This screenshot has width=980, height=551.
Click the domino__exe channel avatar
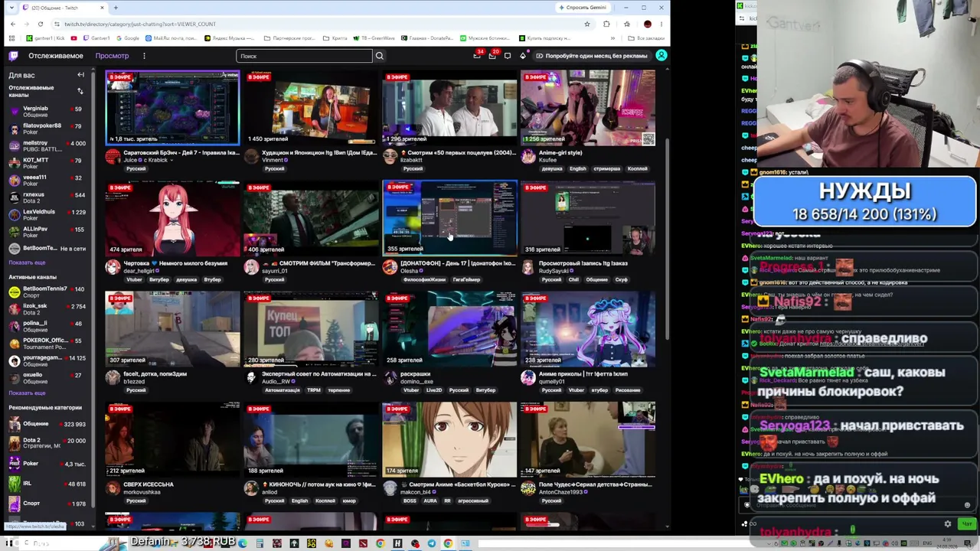point(390,378)
